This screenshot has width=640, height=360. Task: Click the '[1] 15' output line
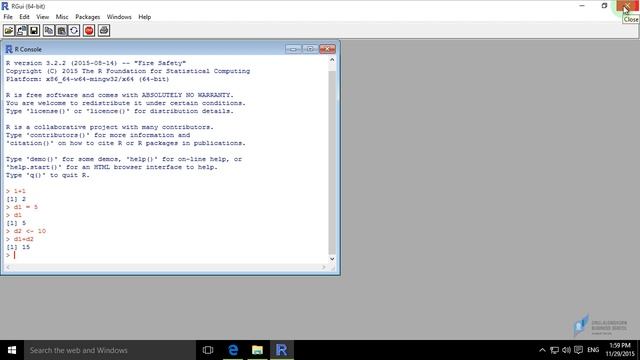point(18,247)
